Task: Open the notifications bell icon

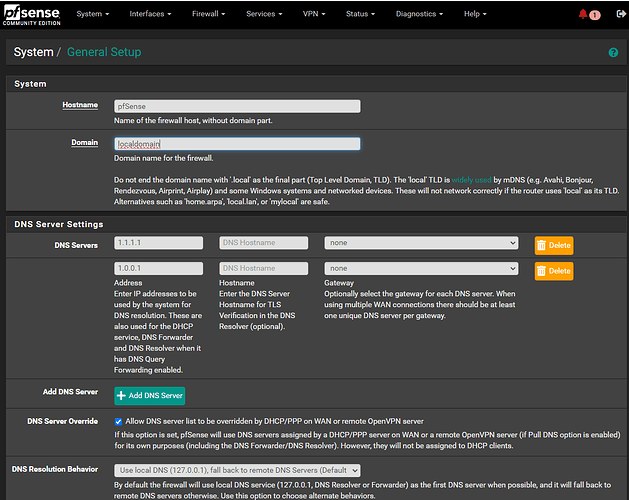Action: [583, 14]
